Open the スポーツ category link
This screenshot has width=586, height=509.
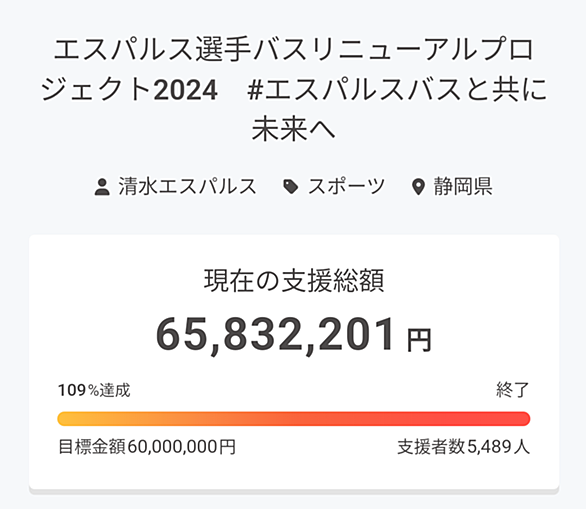(346, 186)
